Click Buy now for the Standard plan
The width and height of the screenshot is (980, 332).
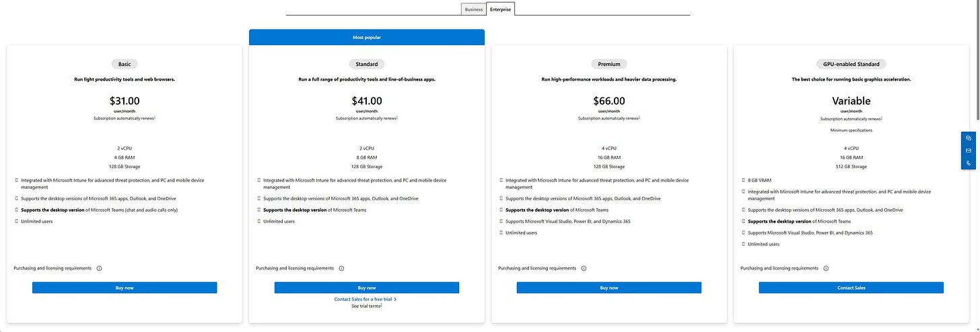point(367,288)
